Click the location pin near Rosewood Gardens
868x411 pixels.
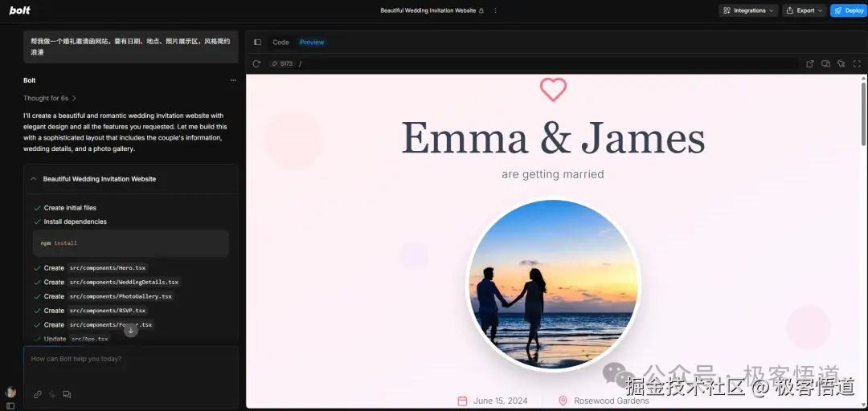click(x=563, y=401)
